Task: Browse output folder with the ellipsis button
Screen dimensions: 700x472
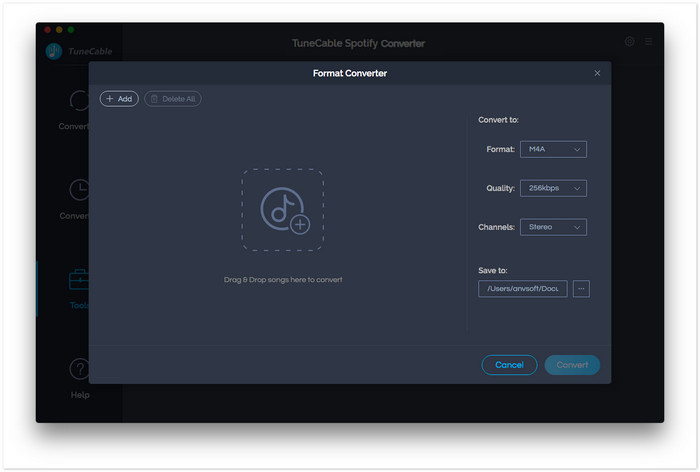Action: pos(581,288)
